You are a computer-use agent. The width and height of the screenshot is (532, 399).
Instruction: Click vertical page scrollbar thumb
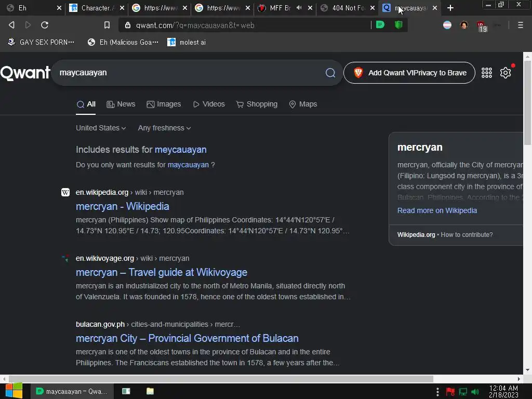tap(527, 102)
